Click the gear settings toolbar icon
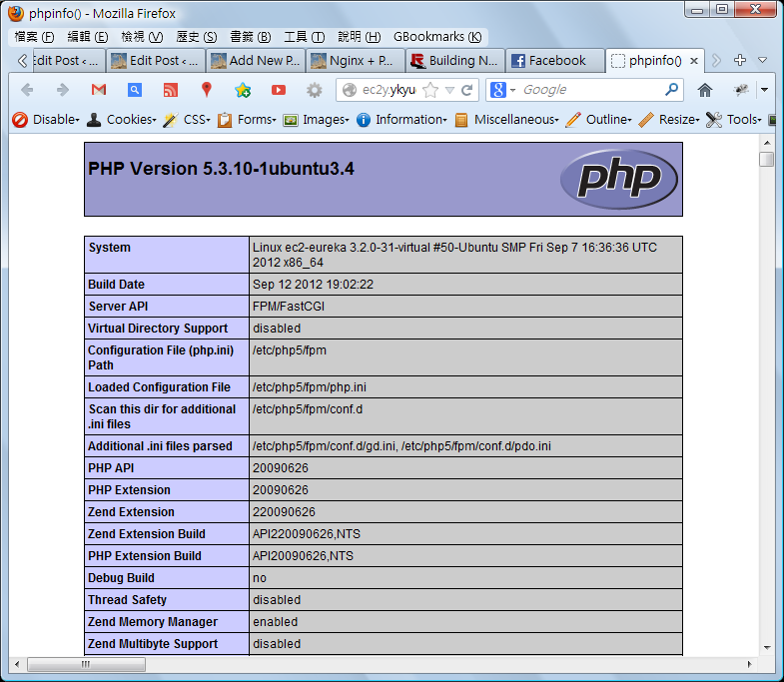This screenshot has height=682, width=784. (315, 90)
